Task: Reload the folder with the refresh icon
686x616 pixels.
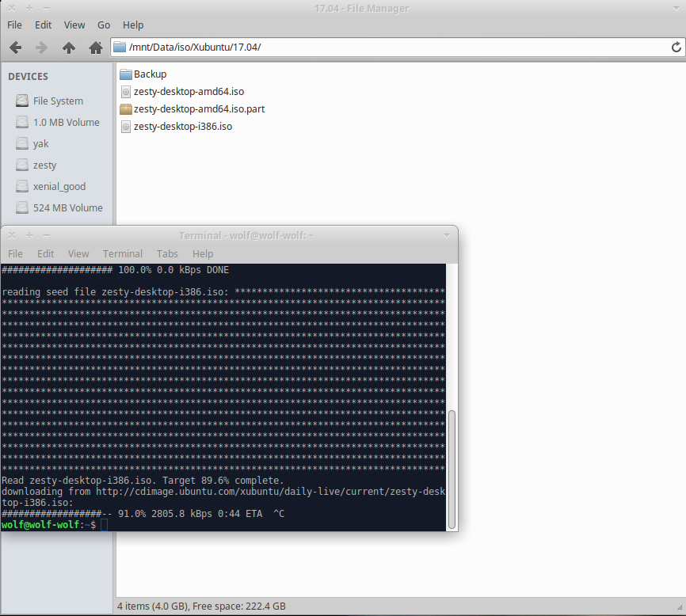Action: (676, 48)
